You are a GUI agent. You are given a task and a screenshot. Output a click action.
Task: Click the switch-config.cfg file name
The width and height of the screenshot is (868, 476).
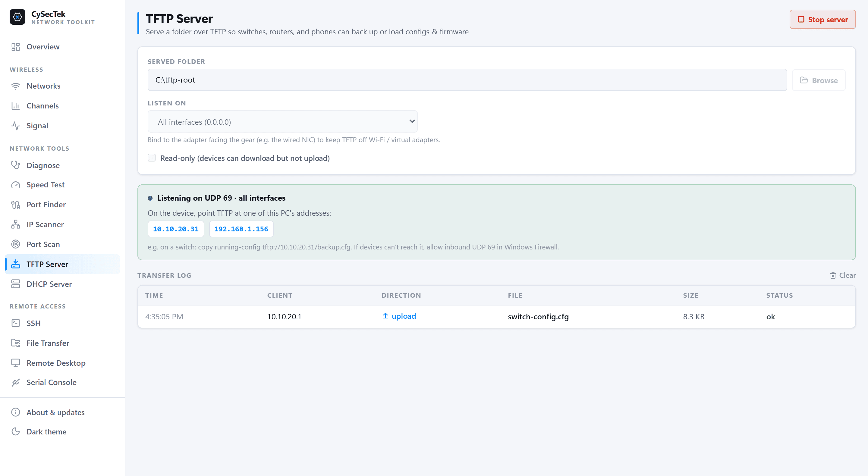(x=538, y=317)
